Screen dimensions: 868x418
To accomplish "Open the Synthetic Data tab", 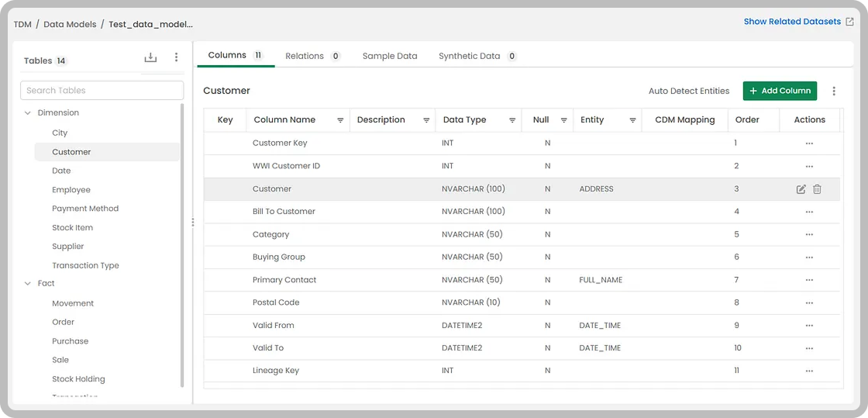I will [477, 56].
